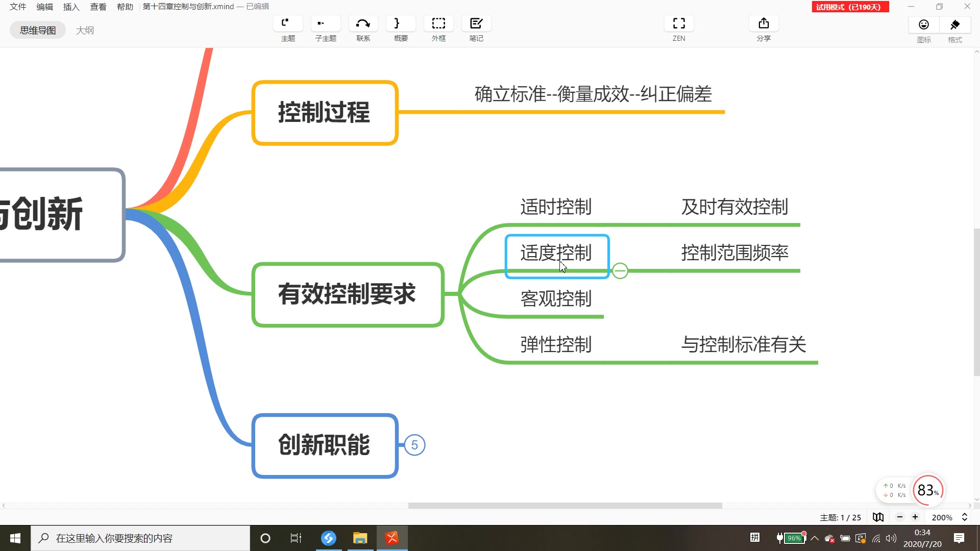The height and width of the screenshot is (551, 980).
Task: Zoom out with the minus button
Action: pos(900,517)
